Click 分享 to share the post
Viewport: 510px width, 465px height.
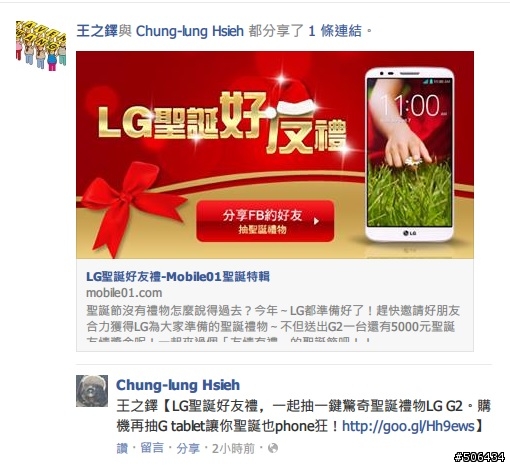point(188,448)
